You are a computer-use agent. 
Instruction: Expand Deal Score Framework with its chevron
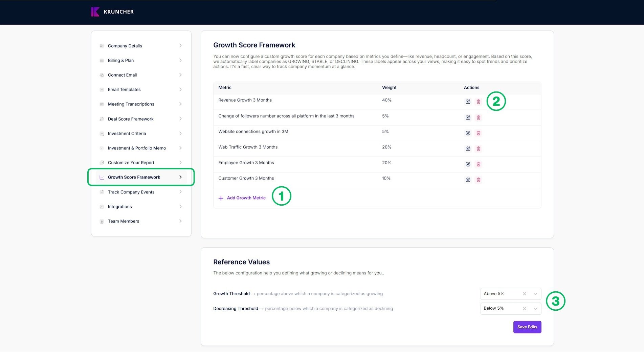coord(180,119)
